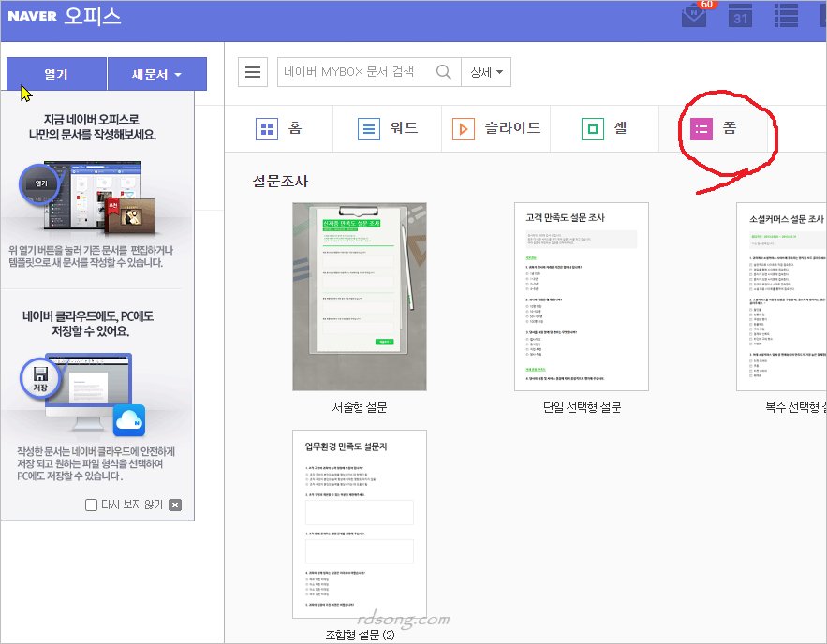The height and width of the screenshot is (644, 827).
Task: Click the MYBOX document search field
Action: [354, 72]
